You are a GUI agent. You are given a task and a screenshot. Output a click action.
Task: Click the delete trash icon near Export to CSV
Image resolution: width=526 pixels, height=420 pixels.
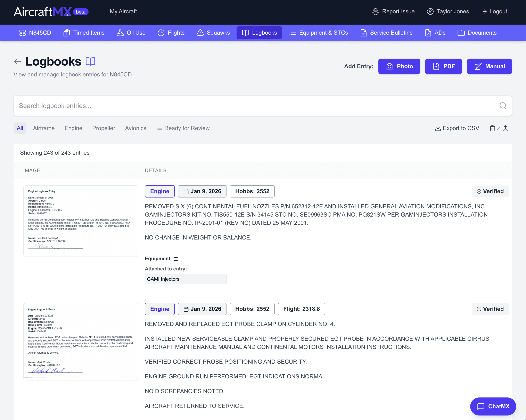pos(492,128)
